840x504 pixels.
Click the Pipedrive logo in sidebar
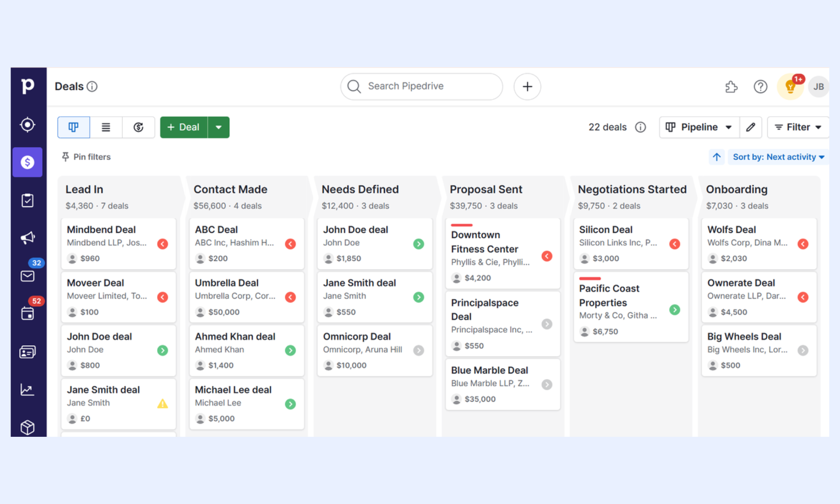pyautogui.click(x=28, y=86)
